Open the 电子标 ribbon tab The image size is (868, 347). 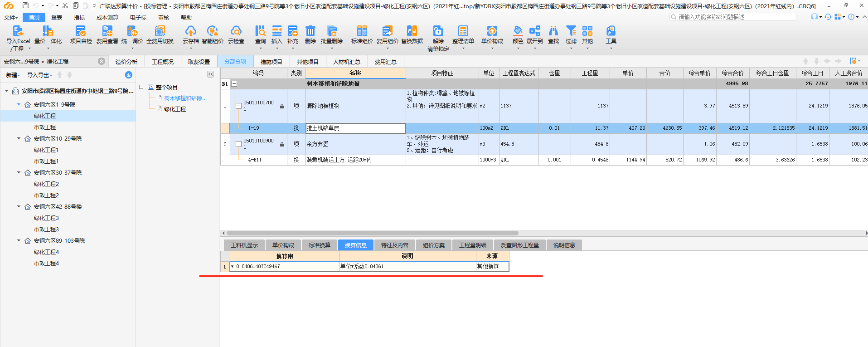[138, 17]
